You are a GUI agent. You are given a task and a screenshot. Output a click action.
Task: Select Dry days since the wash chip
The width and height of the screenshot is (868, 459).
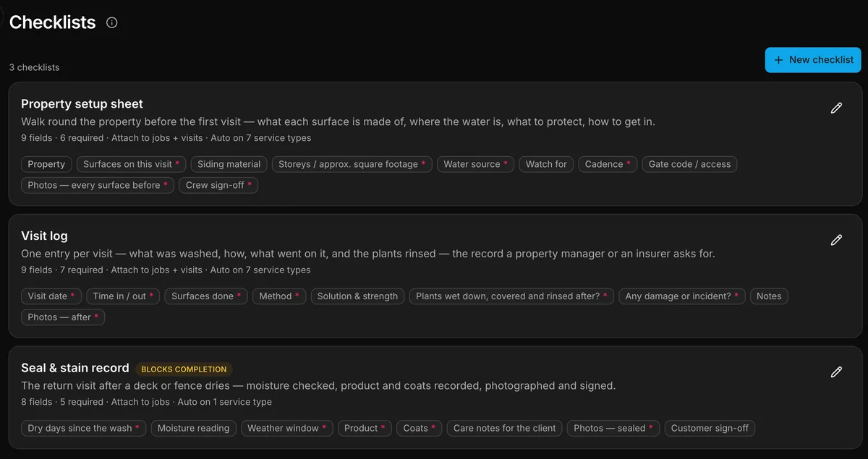[84, 429]
